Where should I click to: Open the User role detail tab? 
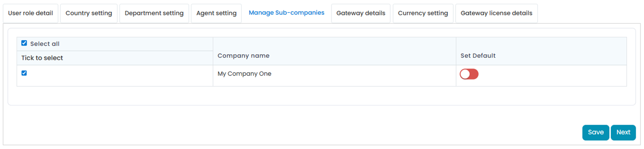point(31,13)
